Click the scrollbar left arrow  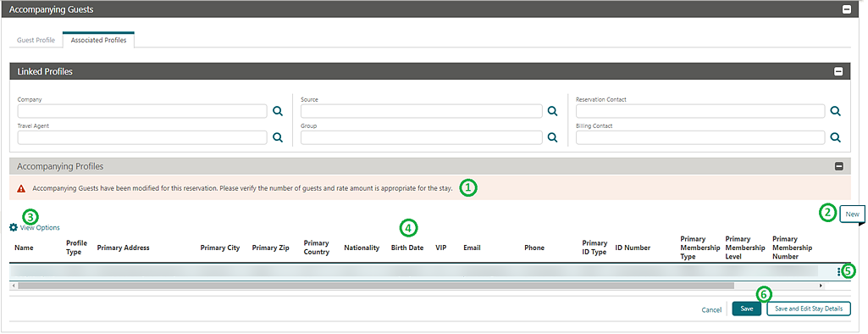pyautogui.click(x=14, y=286)
